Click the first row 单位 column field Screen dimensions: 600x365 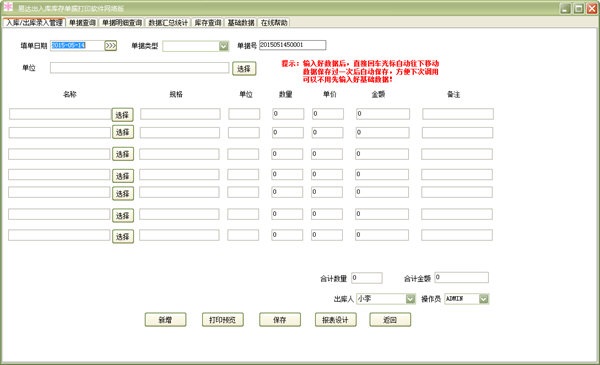point(244,114)
